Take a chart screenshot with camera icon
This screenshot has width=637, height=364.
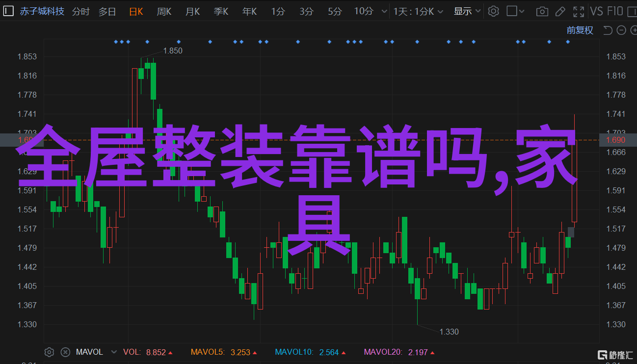coord(542,11)
